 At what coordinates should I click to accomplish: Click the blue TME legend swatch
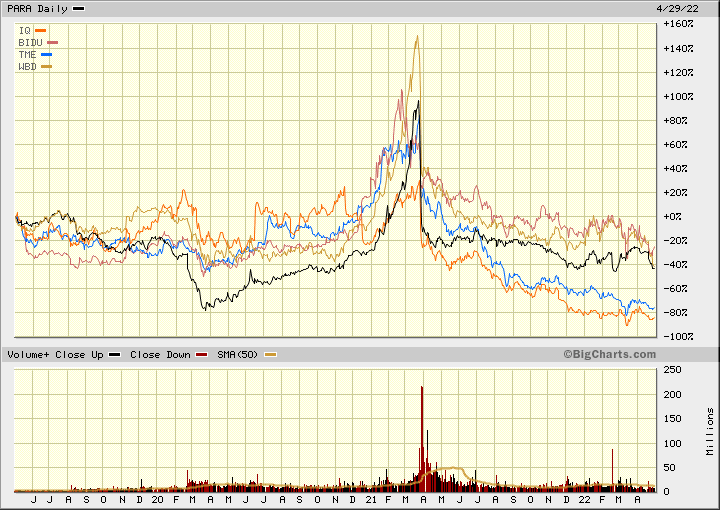tap(46, 55)
